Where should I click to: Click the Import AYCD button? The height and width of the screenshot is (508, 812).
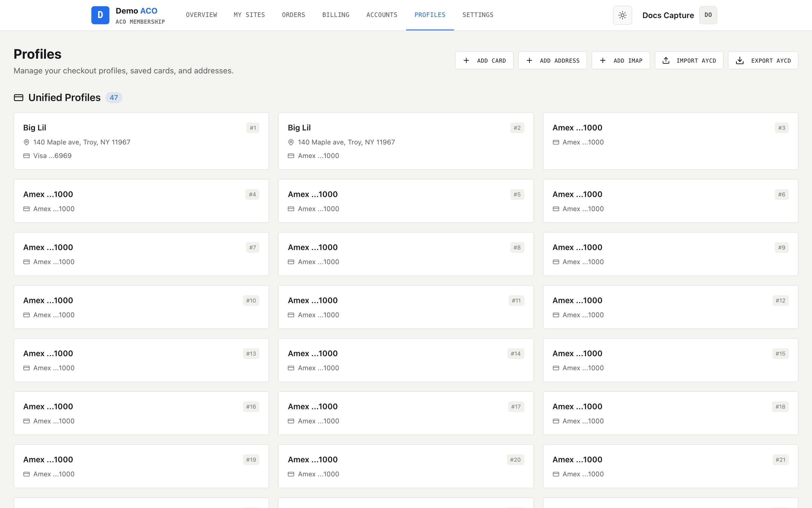(x=689, y=60)
